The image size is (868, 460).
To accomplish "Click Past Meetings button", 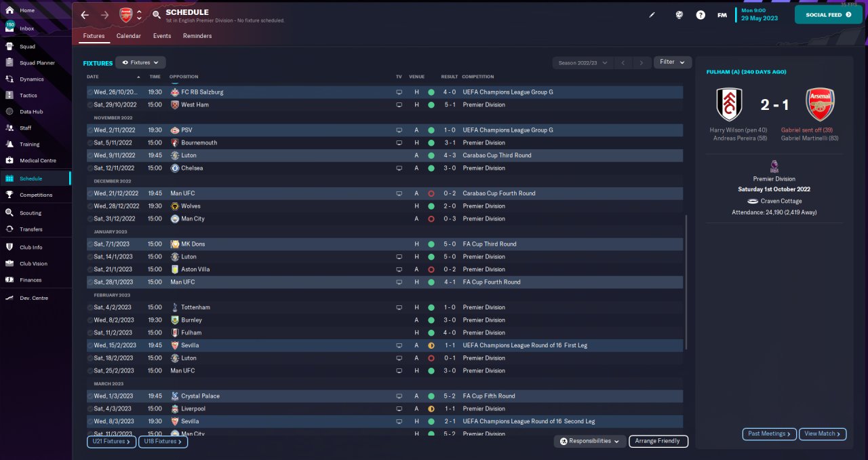I will click(770, 434).
